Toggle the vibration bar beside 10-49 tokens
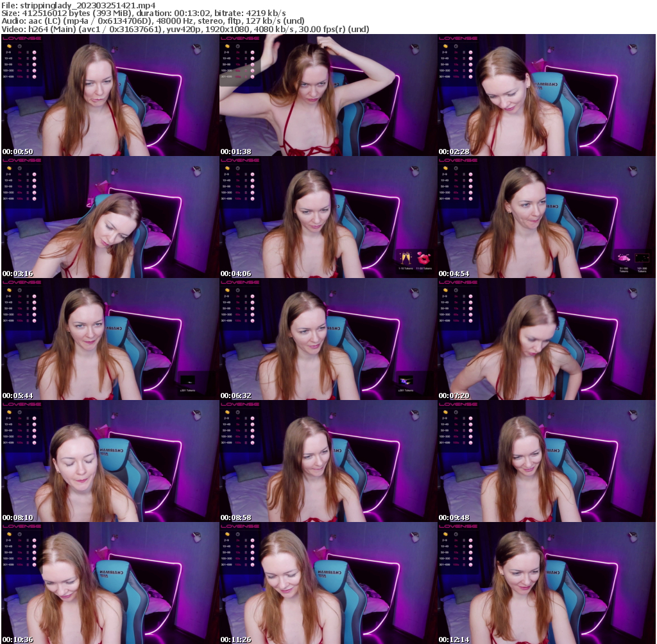The height and width of the screenshot is (644, 657). tap(28, 58)
